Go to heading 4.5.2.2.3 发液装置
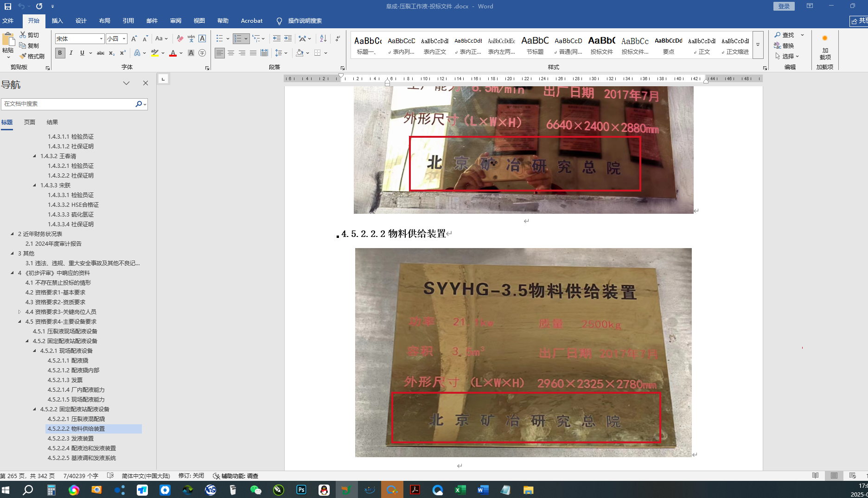The width and height of the screenshot is (868, 498). pyautogui.click(x=70, y=439)
